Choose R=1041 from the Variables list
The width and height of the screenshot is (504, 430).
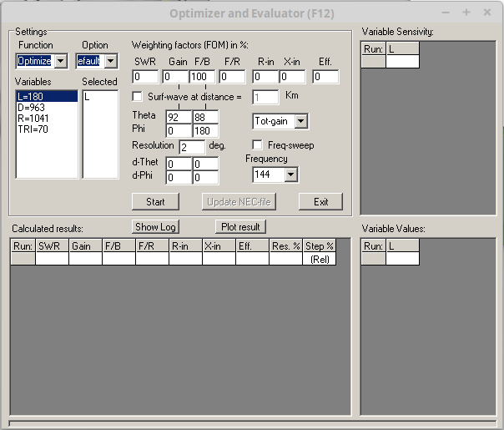47,119
